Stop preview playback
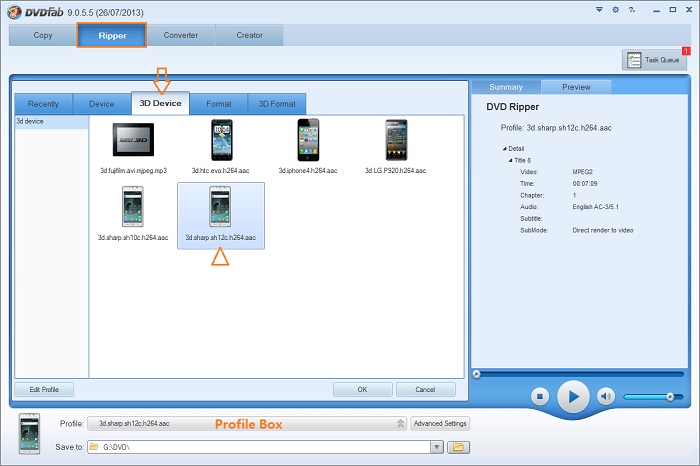Viewport: 700px width, 466px height. tap(540, 396)
